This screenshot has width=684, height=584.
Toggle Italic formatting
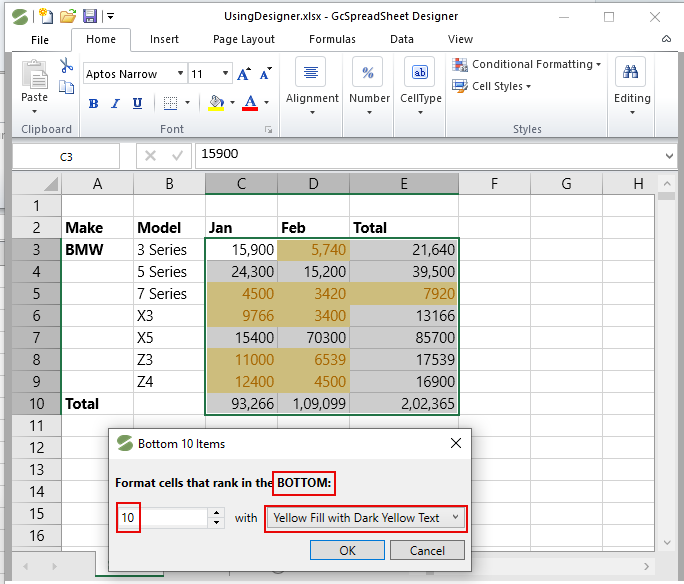tap(116, 103)
